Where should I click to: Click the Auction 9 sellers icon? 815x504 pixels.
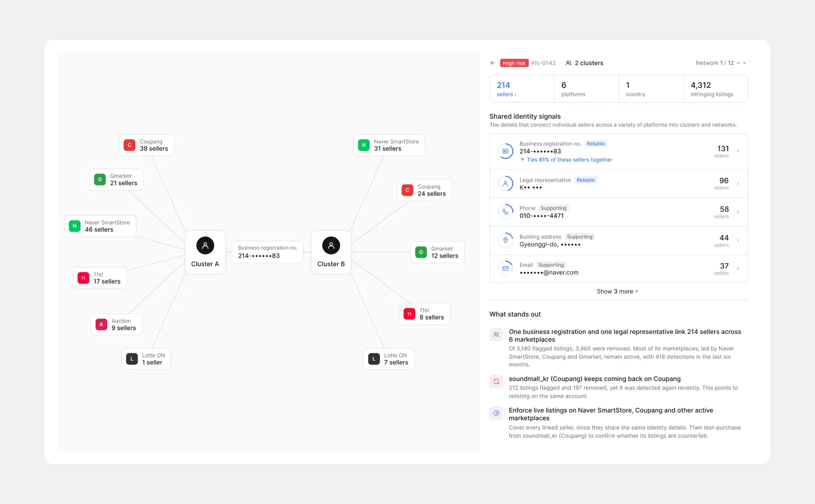101,324
